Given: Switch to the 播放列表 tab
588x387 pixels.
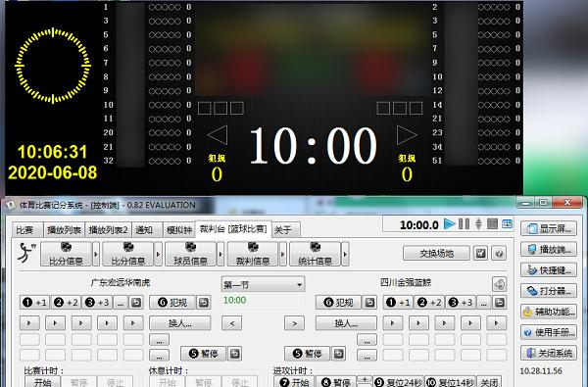Looking at the screenshot, I should (64, 230).
